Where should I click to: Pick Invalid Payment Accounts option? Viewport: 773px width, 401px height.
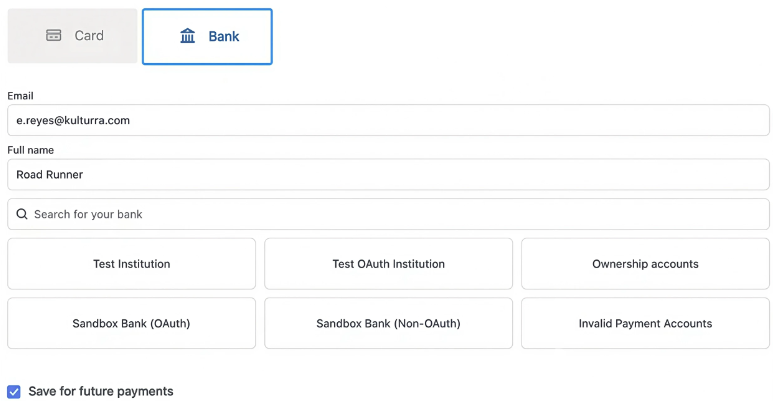(645, 324)
